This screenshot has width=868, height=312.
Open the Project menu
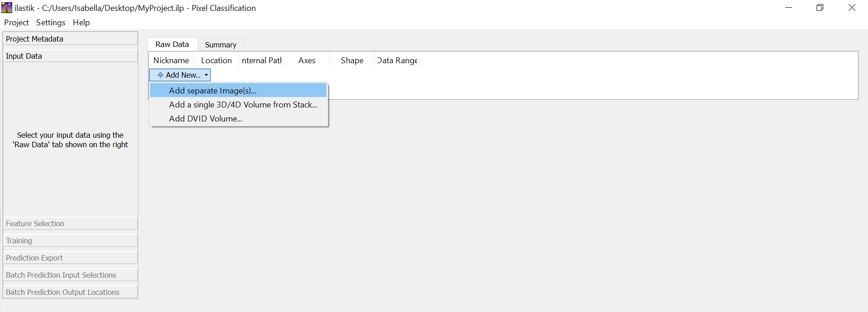16,23
